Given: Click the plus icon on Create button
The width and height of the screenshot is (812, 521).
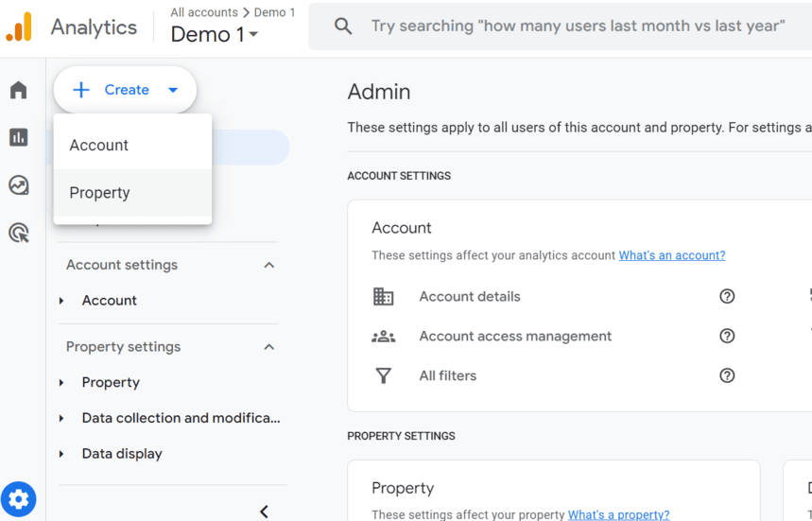Looking at the screenshot, I should [80, 90].
